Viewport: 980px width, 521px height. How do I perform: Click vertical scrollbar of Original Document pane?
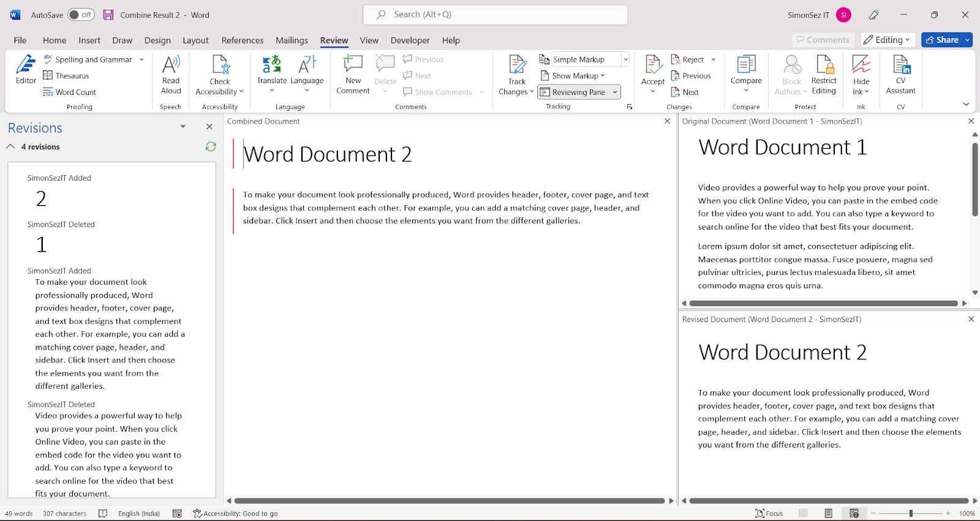pyautogui.click(x=974, y=179)
